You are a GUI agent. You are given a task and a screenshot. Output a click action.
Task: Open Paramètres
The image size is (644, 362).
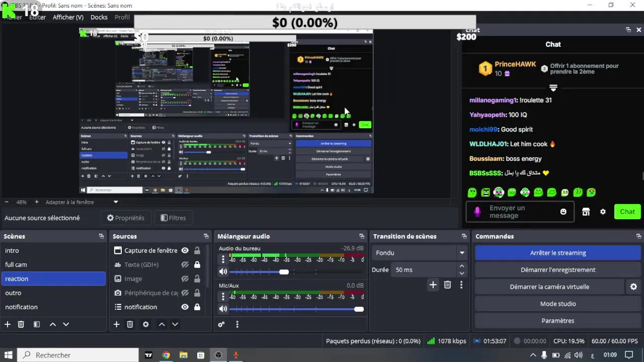(558, 321)
